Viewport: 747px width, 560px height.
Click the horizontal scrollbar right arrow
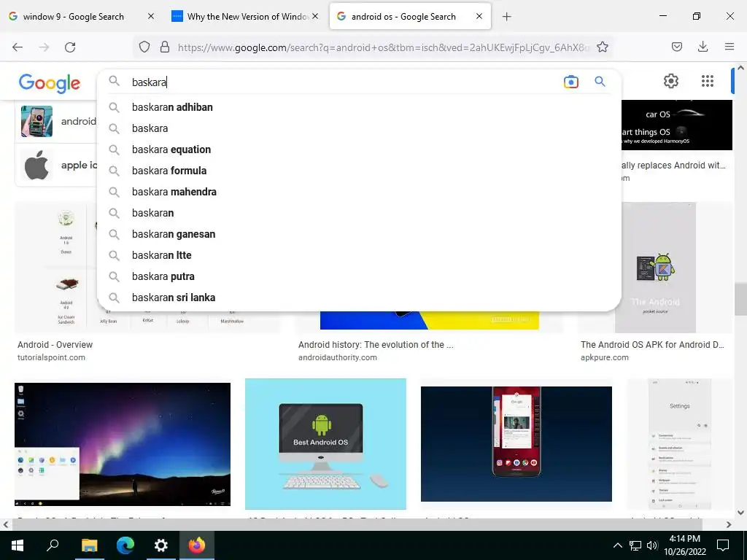729,525
